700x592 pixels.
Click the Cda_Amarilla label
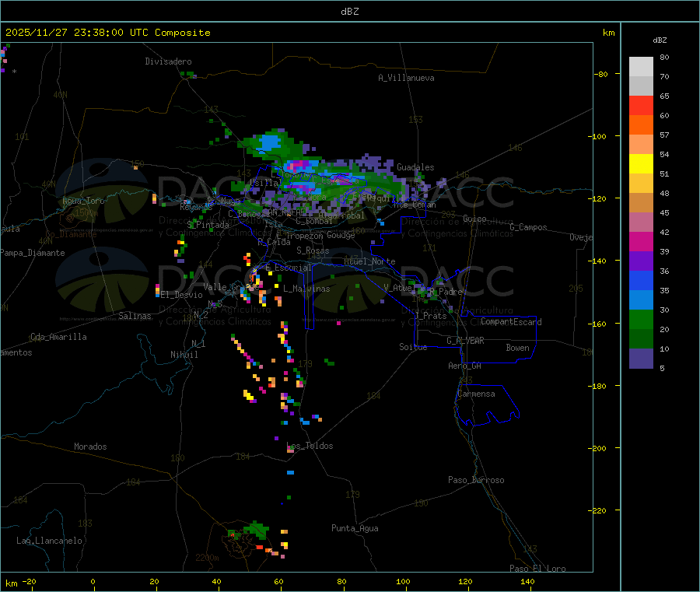click(58, 337)
